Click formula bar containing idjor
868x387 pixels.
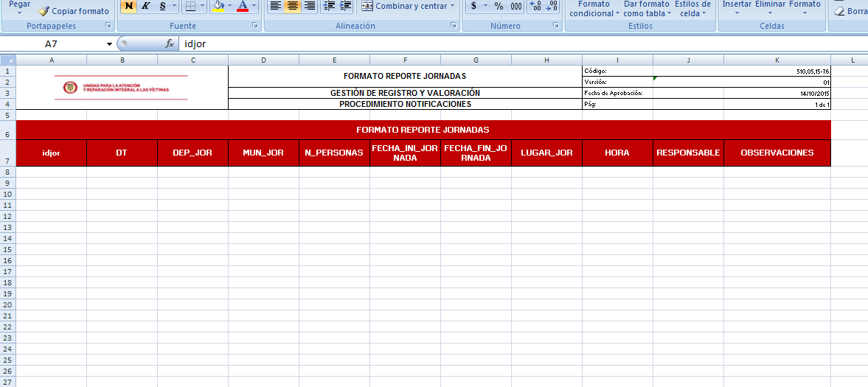click(524, 43)
